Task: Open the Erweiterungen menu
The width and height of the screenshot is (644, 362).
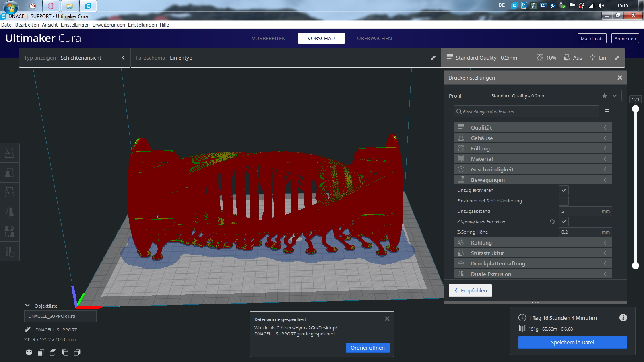Action: [109, 25]
